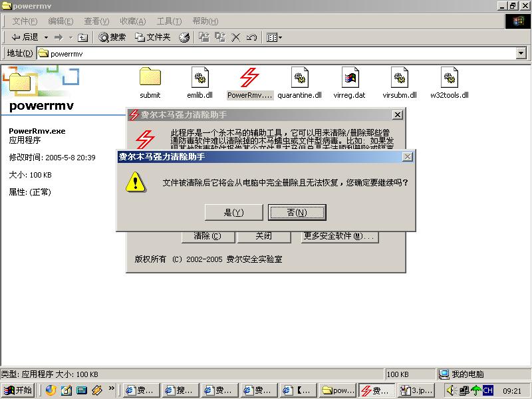Click the fourth quick launch tool icon

(x=96, y=390)
